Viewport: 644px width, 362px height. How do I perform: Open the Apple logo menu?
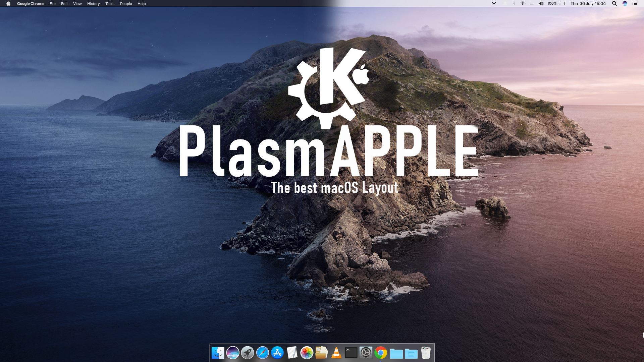coord(8,4)
